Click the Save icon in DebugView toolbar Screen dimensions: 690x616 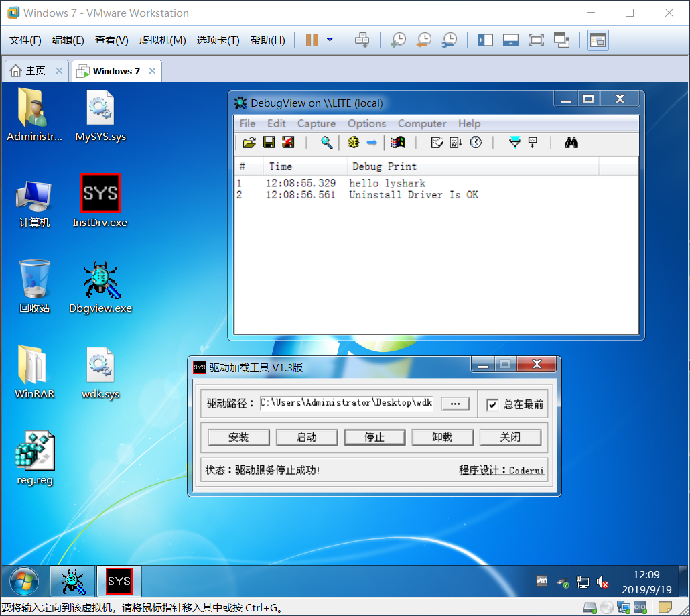tap(269, 143)
